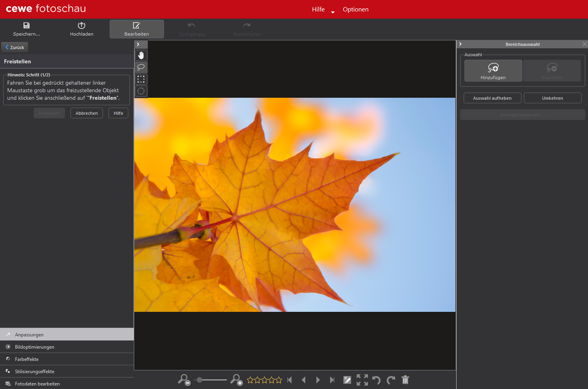588x389 pixels.
Task: Click the Abbrechen button
Action: point(87,113)
